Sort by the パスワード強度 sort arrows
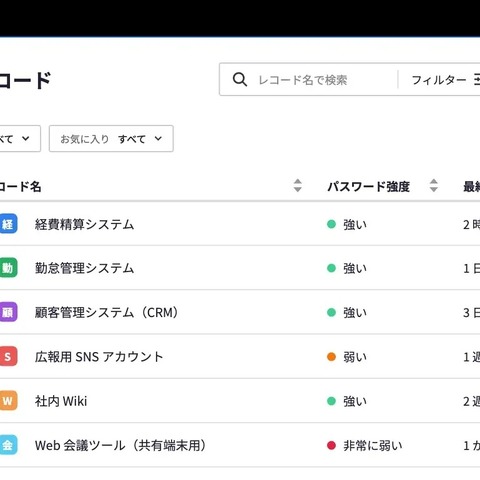The image size is (480, 480). [x=433, y=186]
